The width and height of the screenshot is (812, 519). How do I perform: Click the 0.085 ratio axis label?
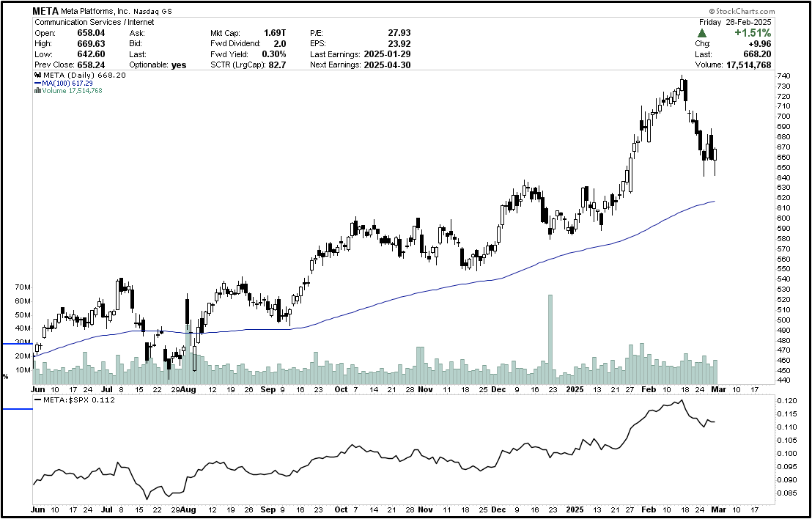click(786, 493)
